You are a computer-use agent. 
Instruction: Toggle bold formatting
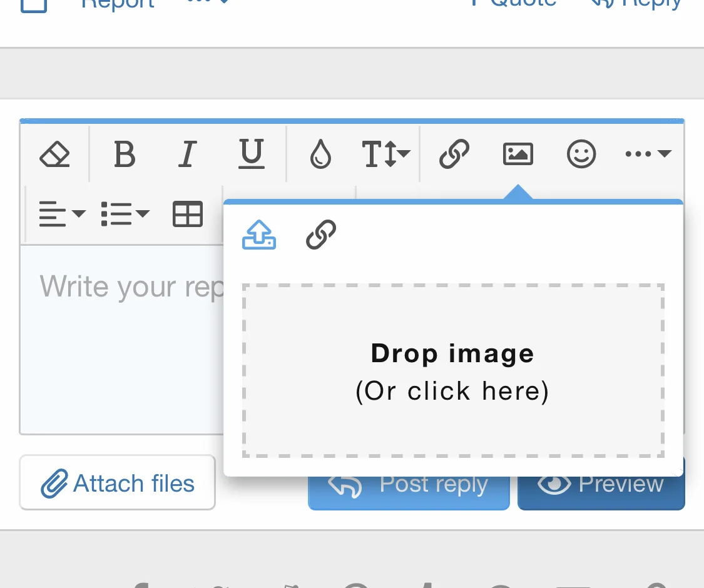tap(125, 154)
